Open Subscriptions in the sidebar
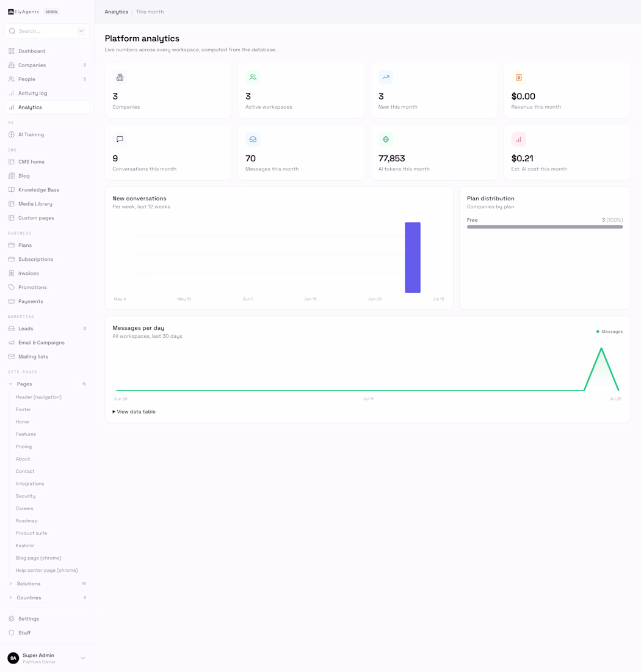 [x=47, y=259]
